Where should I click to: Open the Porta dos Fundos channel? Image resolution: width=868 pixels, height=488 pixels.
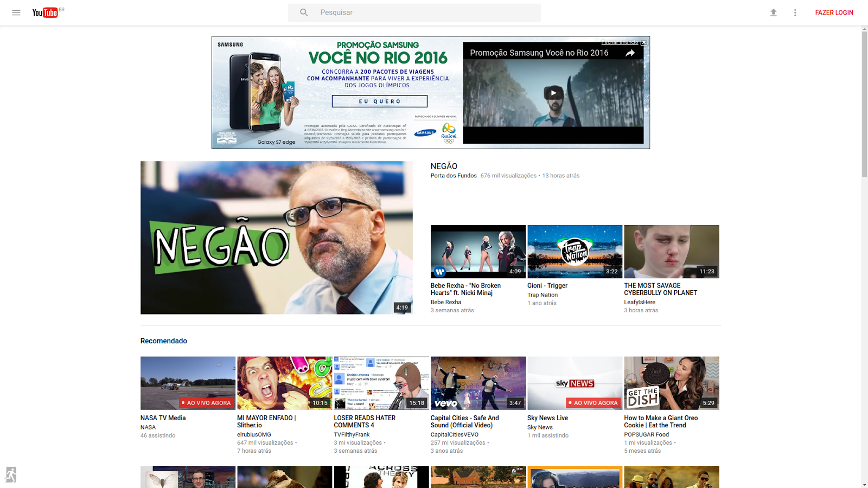(454, 176)
